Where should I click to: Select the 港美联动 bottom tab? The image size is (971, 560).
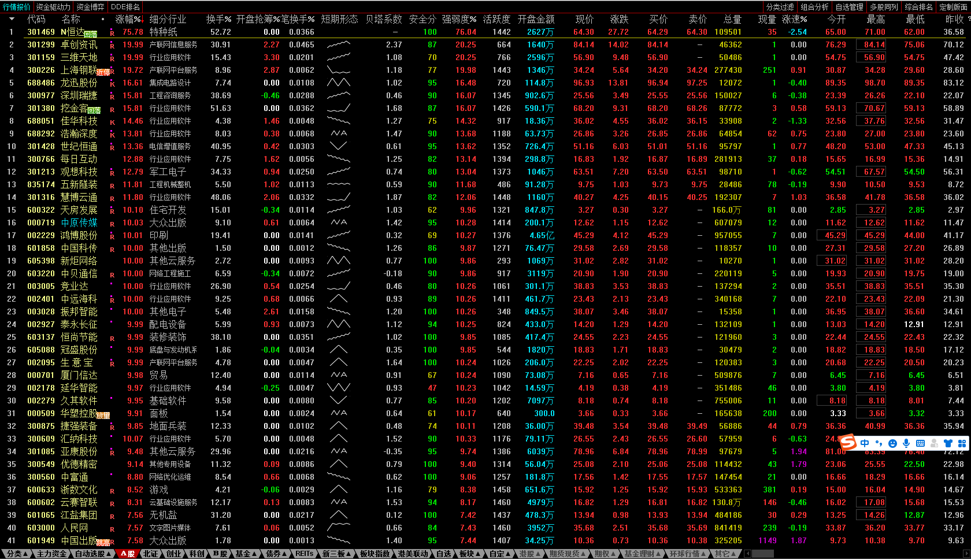point(413,554)
